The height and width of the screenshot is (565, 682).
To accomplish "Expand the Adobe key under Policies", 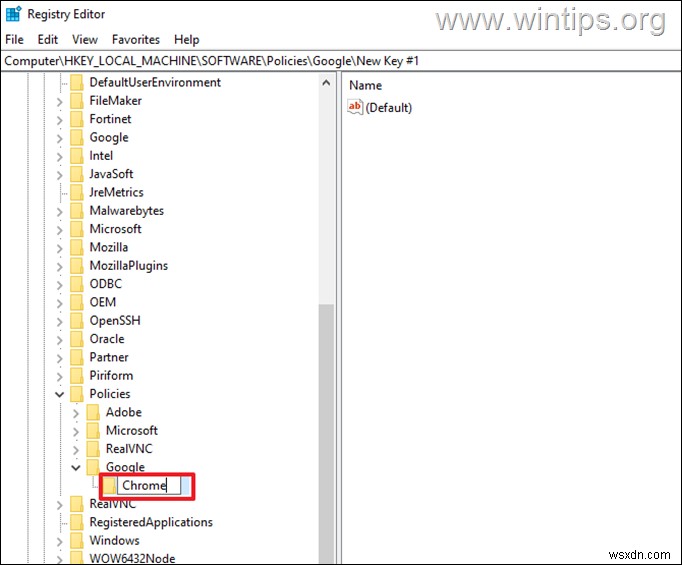I will coord(76,413).
